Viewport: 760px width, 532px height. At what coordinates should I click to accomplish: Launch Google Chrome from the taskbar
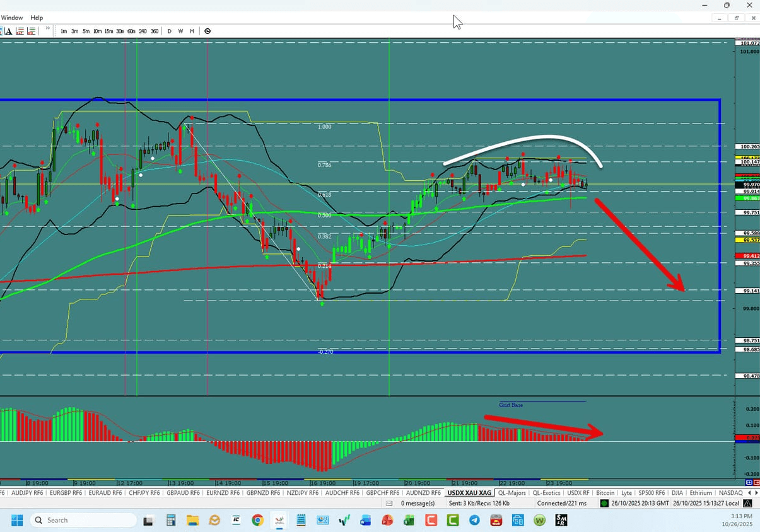pos(257,521)
